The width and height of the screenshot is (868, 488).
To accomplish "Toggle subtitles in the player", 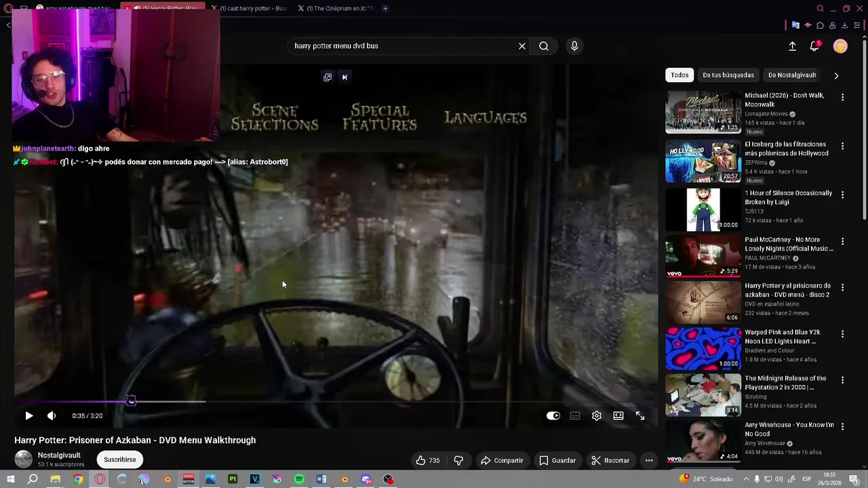I will 575,415.
